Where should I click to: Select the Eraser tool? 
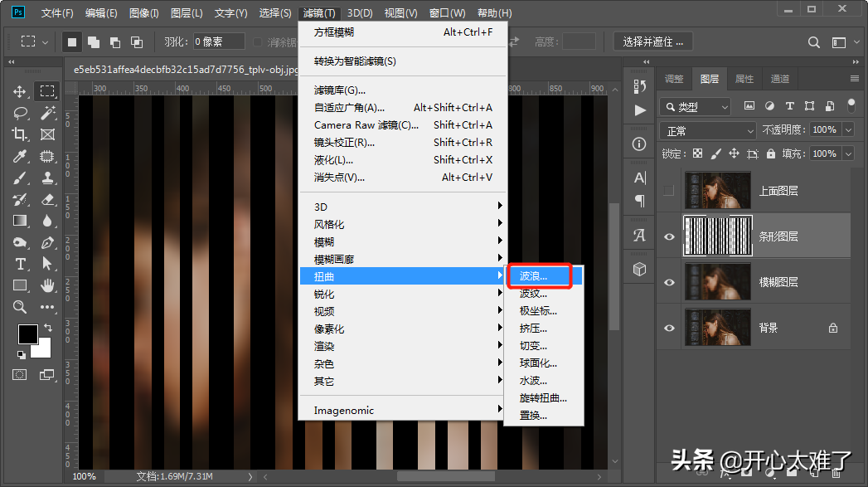tap(47, 199)
